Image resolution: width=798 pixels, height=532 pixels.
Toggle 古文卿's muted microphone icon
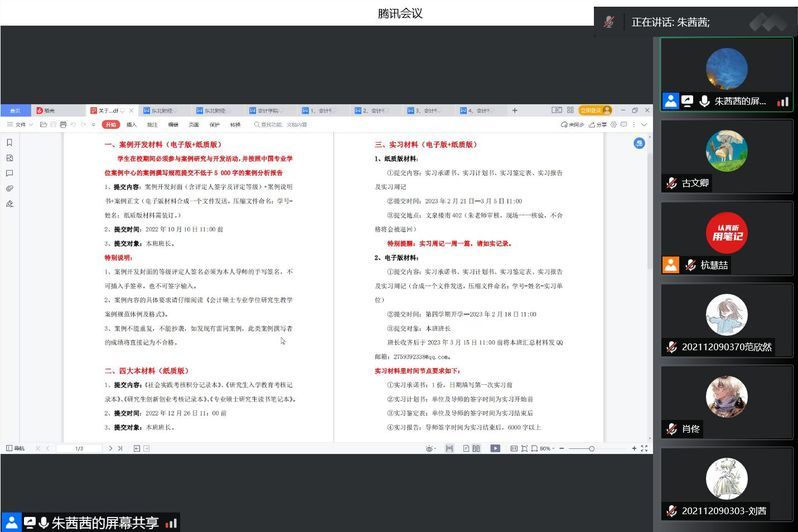[672, 183]
